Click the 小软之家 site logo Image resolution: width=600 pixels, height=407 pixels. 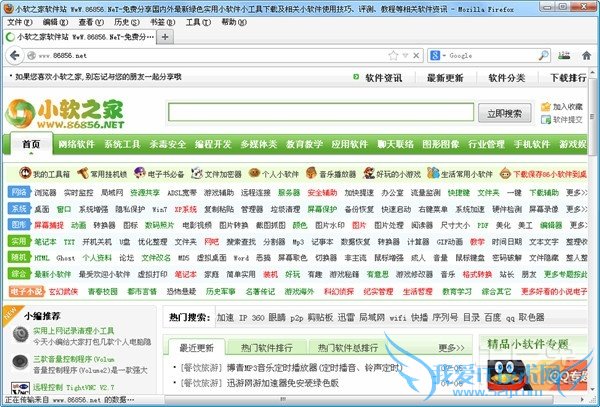[x=65, y=114]
